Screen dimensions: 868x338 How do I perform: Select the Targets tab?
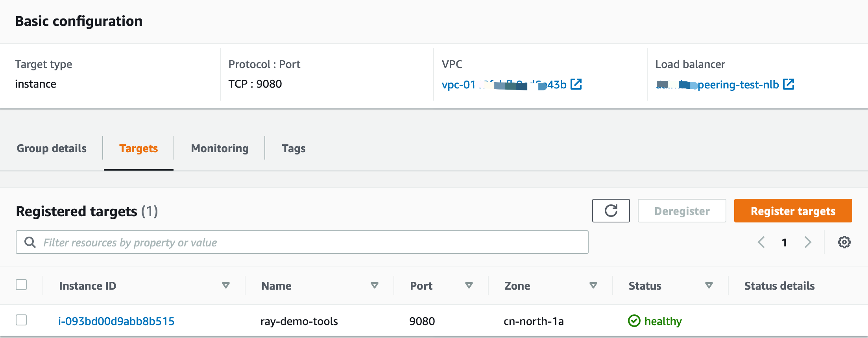tap(139, 148)
